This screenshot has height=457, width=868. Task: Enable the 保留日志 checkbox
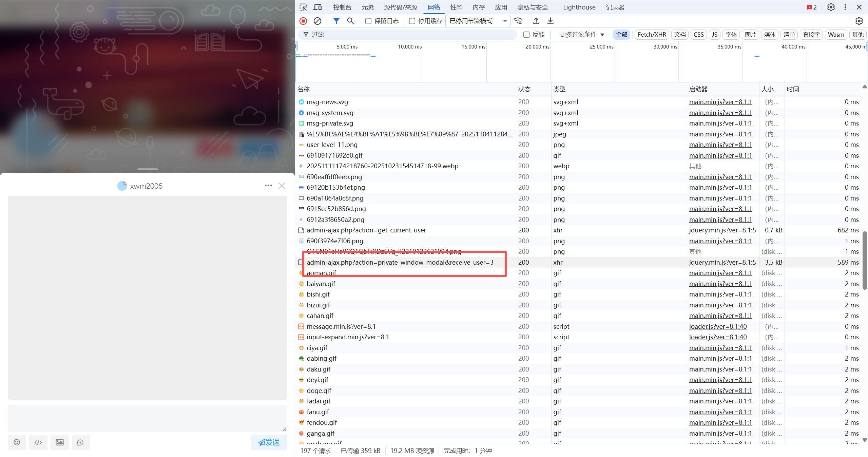click(368, 21)
